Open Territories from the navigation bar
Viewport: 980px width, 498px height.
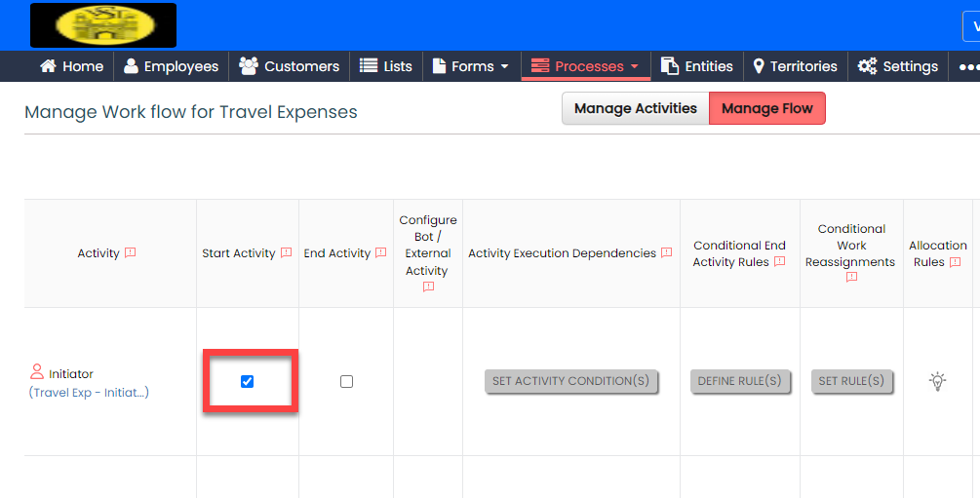[x=795, y=66]
